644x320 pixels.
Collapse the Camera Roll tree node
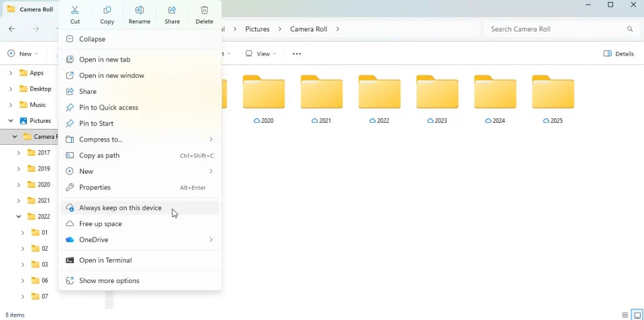tap(15, 136)
